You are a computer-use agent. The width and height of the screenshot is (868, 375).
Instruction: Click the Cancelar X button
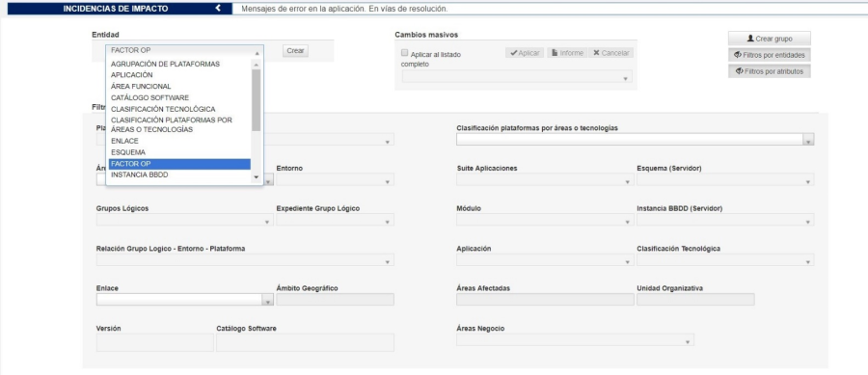click(x=610, y=53)
